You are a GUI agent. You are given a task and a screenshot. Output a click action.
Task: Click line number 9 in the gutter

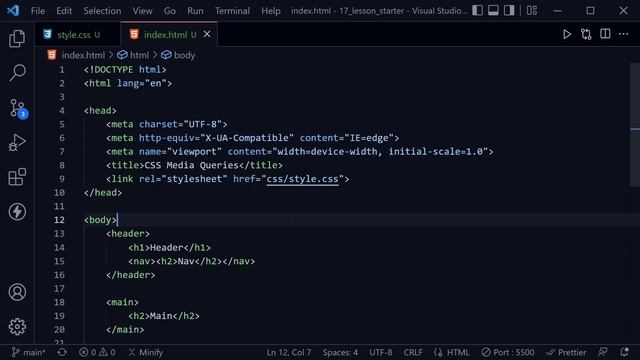[62, 179]
